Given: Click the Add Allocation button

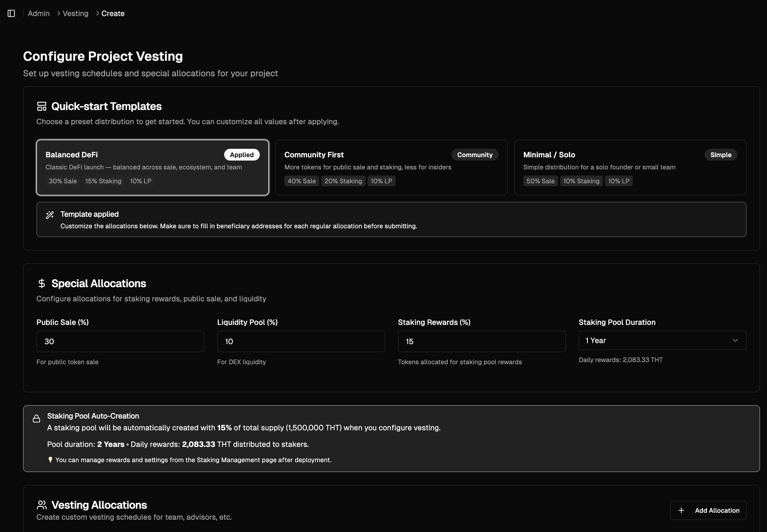Looking at the screenshot, I should (x=708, y=510).
